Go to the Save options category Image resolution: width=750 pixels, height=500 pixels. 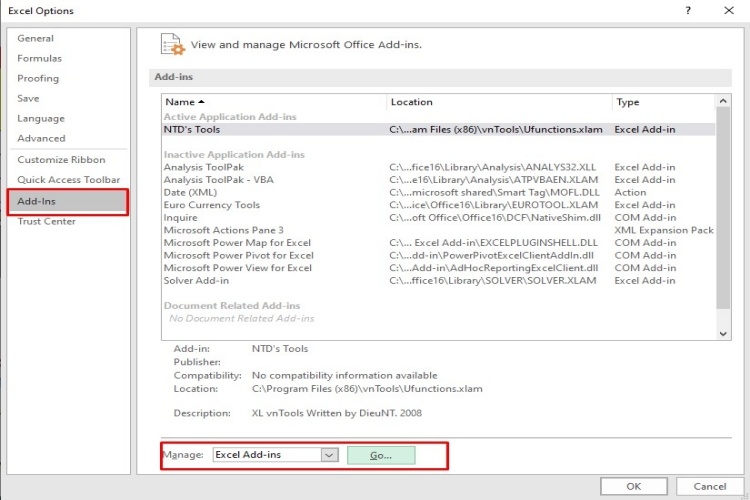pos(28,99)
